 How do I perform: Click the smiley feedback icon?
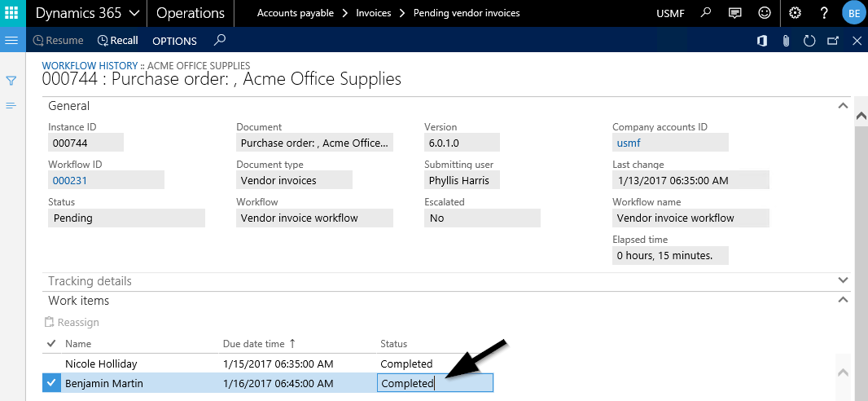764,13
